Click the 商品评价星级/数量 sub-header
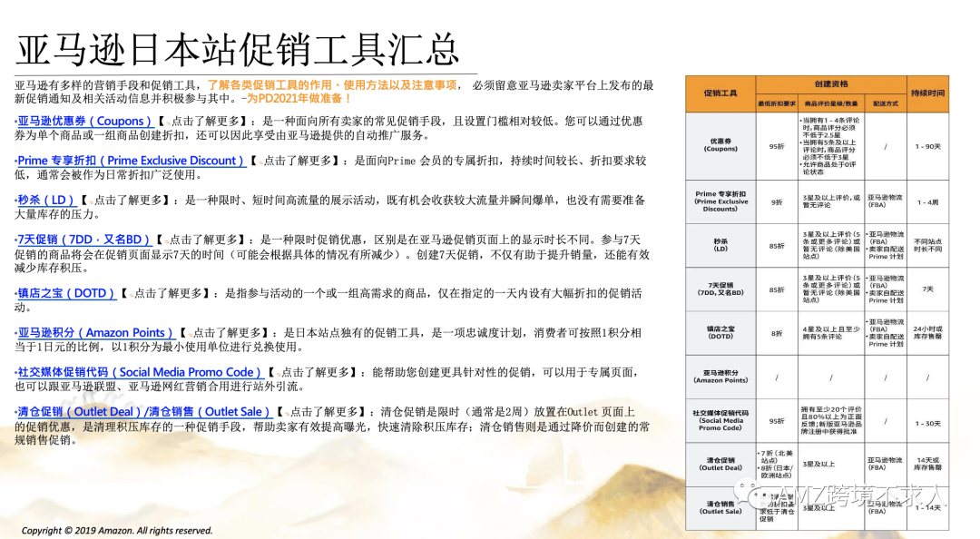The width and height of the screenshot is (980, 539). click(x=830, y=103)
